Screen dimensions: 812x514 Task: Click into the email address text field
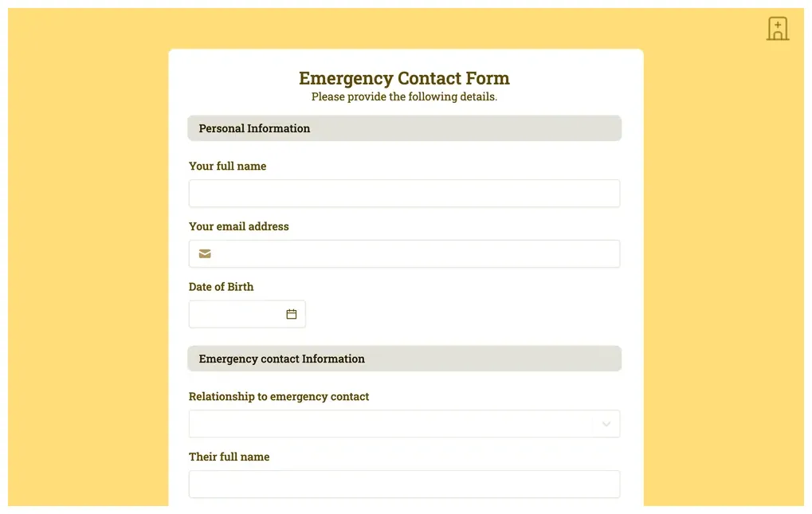tap(414, 254)
